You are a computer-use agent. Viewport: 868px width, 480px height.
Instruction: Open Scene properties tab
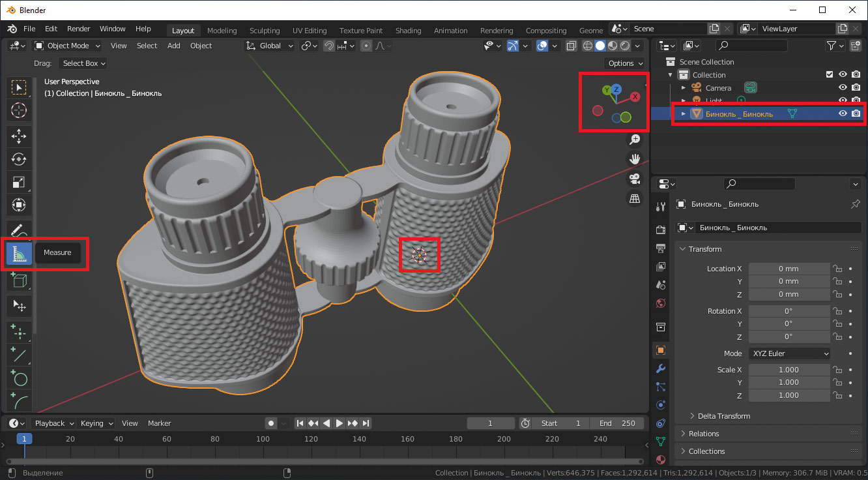coord(661,285)
